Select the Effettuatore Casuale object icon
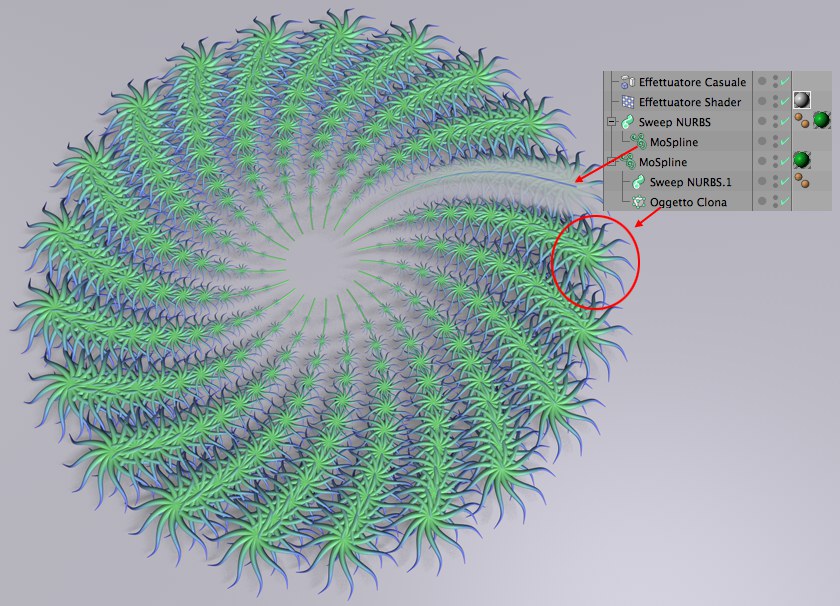 (628, 82)
